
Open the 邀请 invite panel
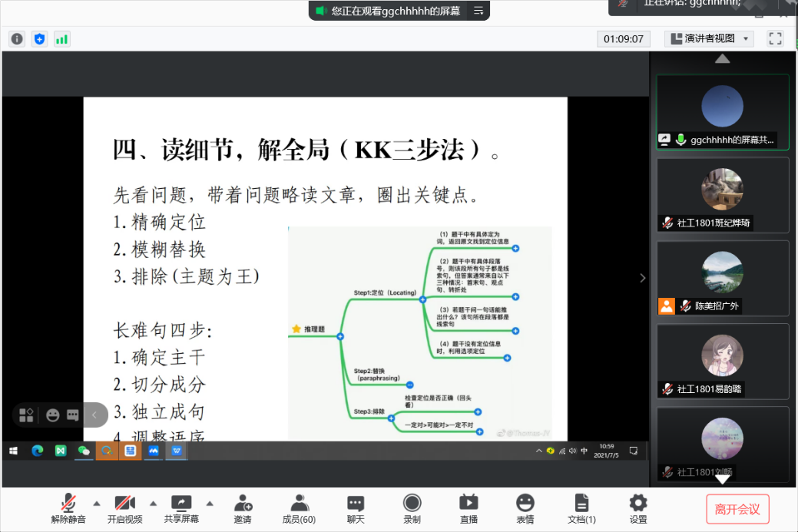pos(243,508)
